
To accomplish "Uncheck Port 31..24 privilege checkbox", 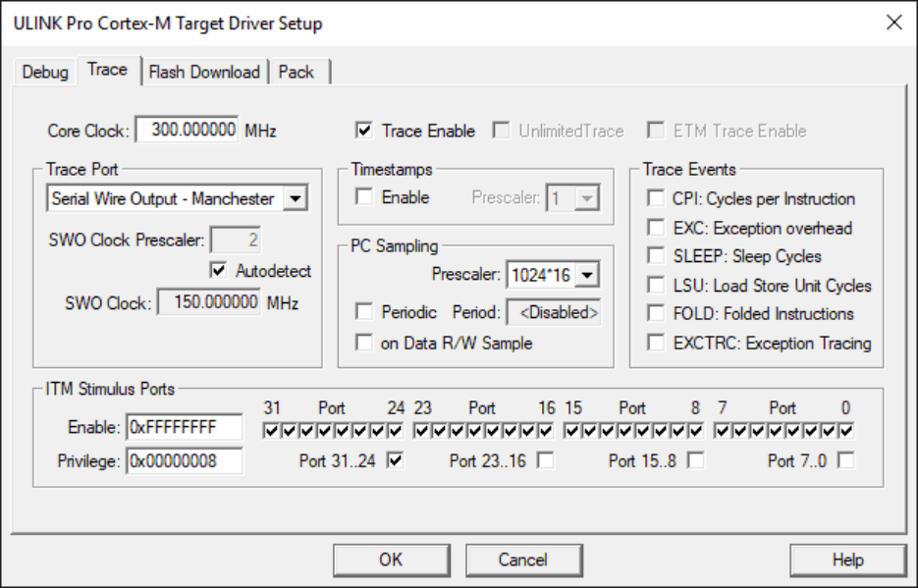I will click(396, 460).
